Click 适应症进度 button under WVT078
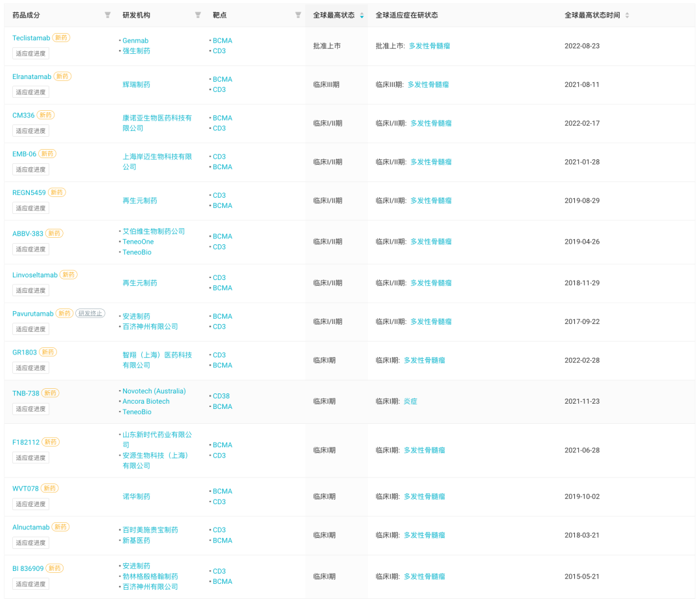The image size is (700, 604). (31, 504)
